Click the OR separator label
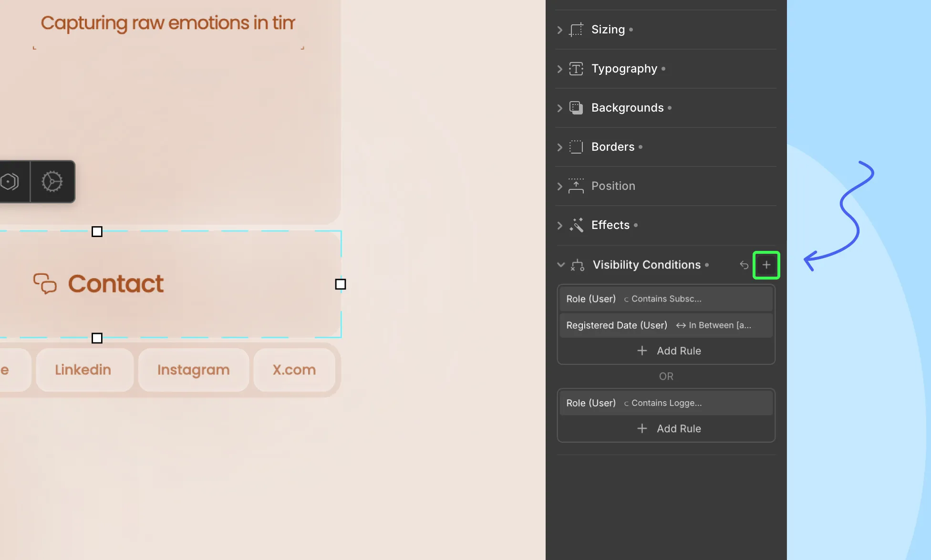931x560 pixels. (x=666, y=377)
